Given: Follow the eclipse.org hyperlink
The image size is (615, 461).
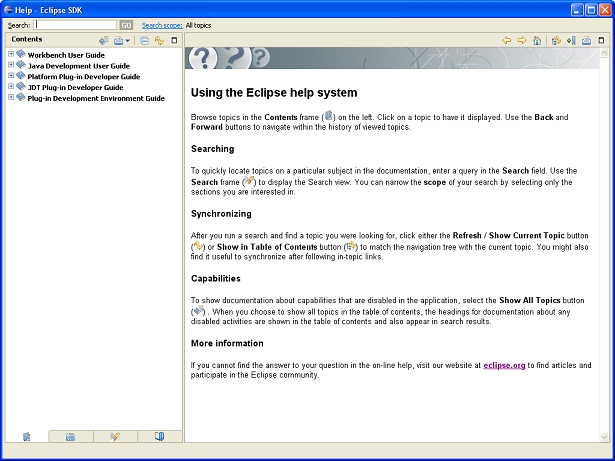Looking at the screenshot, I should pos(504,365).
